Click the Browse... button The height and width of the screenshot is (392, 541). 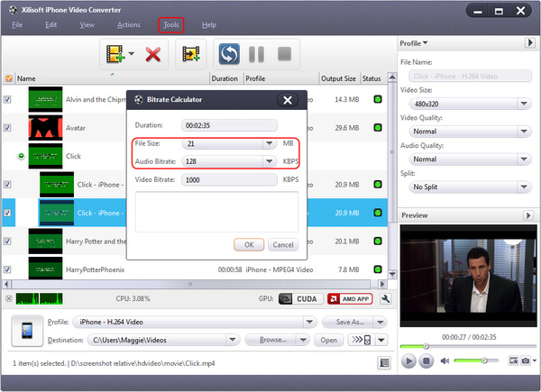pyautogui.click(x=270, y=340)
